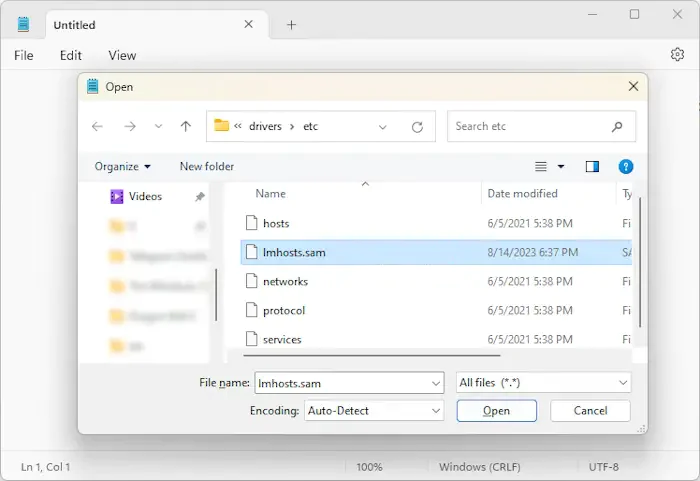Select Videos in navigation pane
This screenshot has width=700, height=481.
point(145,197)
